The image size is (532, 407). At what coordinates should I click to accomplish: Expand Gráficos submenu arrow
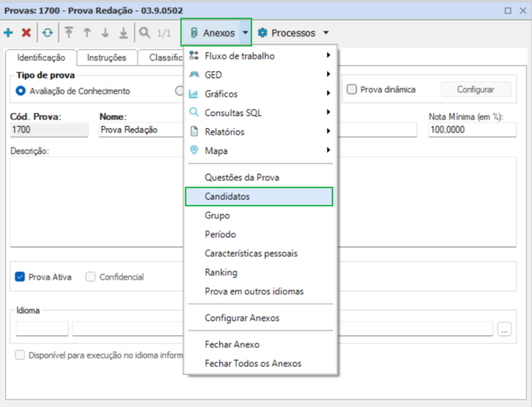[x=328, y=93]
